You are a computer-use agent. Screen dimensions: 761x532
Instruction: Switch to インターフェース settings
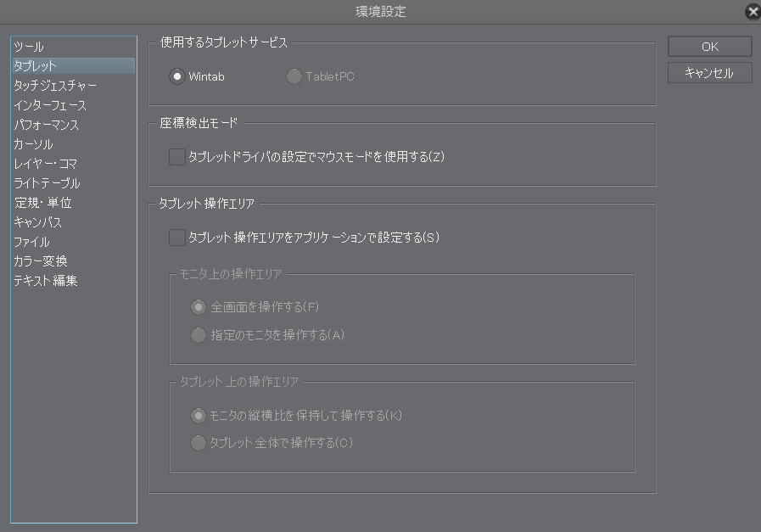[x=50, y=105]
